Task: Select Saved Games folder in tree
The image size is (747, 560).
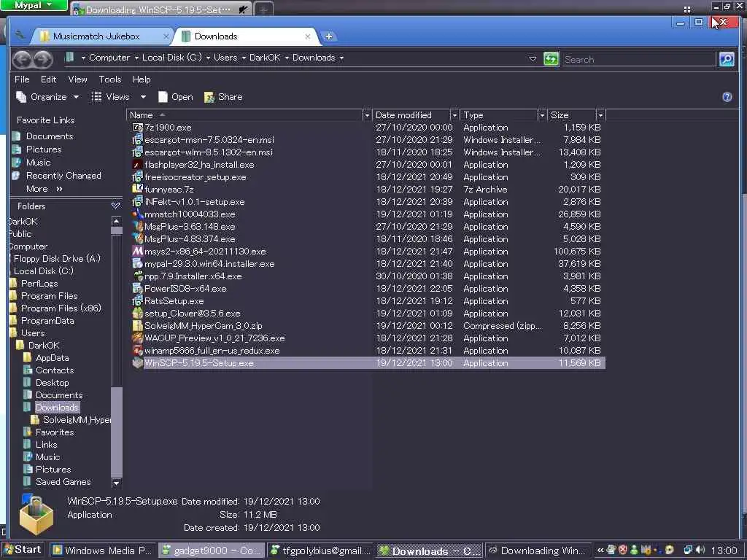Action: tap(63, 482)
